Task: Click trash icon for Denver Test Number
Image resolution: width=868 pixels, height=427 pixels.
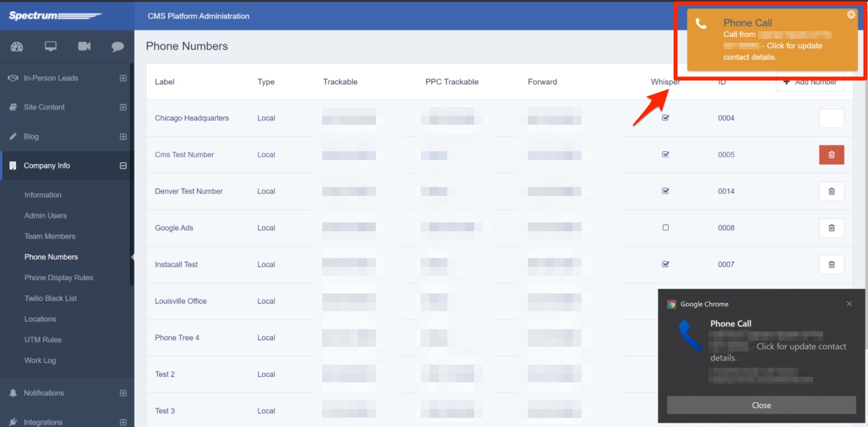Action: click(831, 191)
